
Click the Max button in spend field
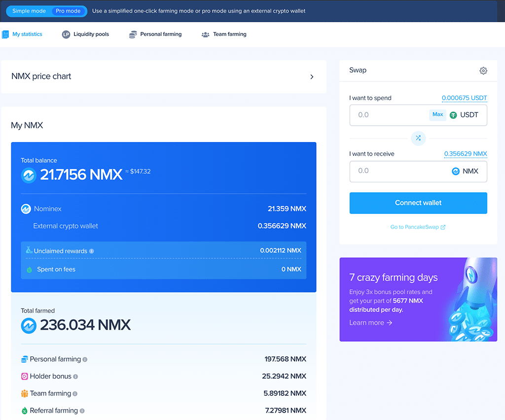[x=438, y=114]
